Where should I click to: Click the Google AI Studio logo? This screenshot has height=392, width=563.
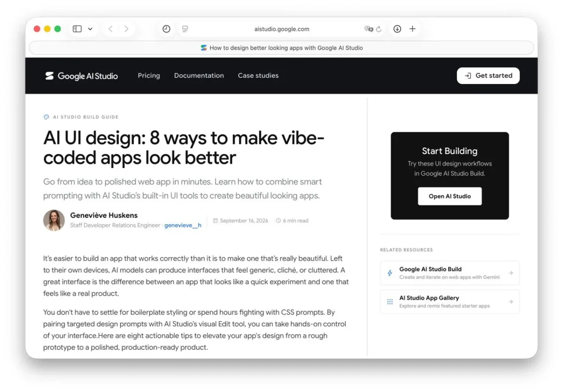81,76
